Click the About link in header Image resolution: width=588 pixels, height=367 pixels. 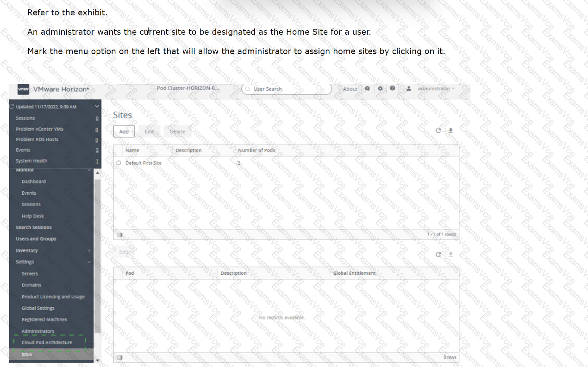pyautogui.click(x=350, y=89)
